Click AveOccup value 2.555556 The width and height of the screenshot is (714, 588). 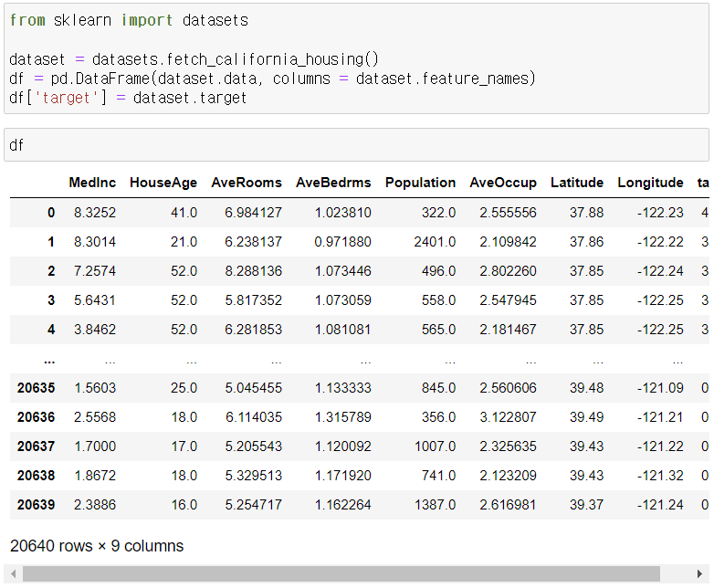coord(508,213)
